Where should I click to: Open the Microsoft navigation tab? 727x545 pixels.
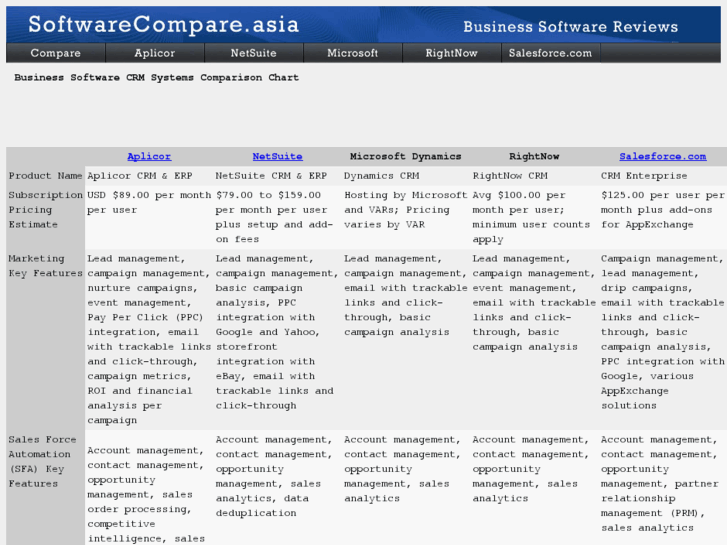(x=353, y=53)
